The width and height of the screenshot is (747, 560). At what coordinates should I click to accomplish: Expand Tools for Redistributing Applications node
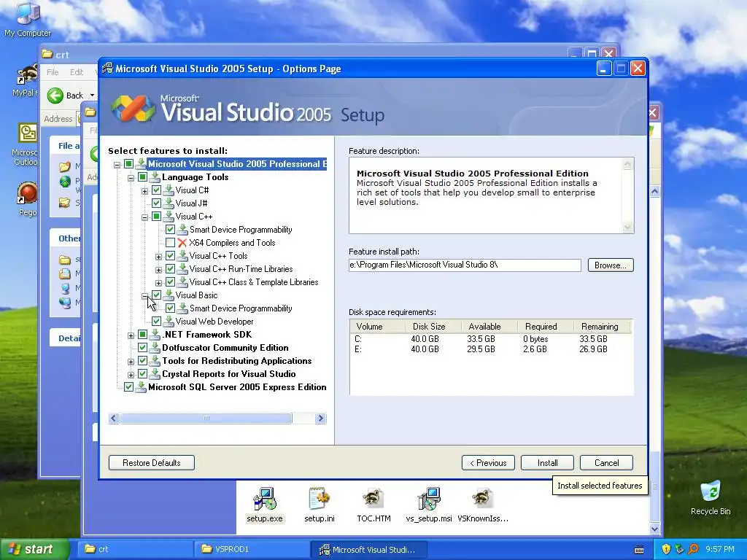point(131,362)
